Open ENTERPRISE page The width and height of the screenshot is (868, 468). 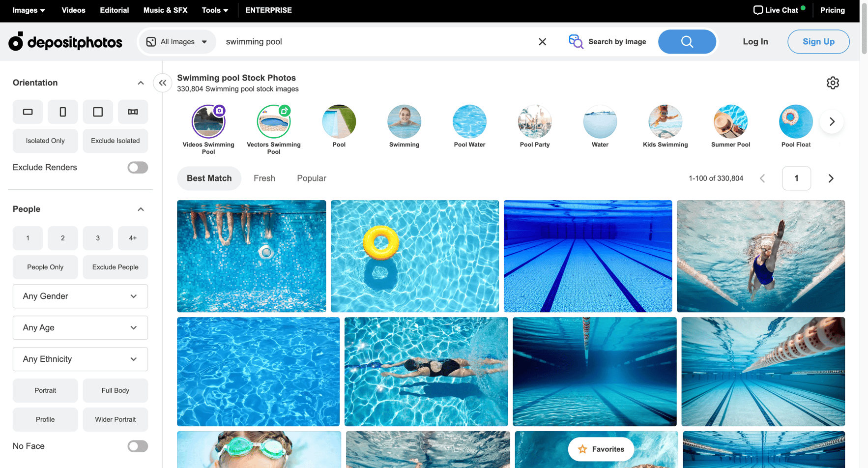coord(268,10)
